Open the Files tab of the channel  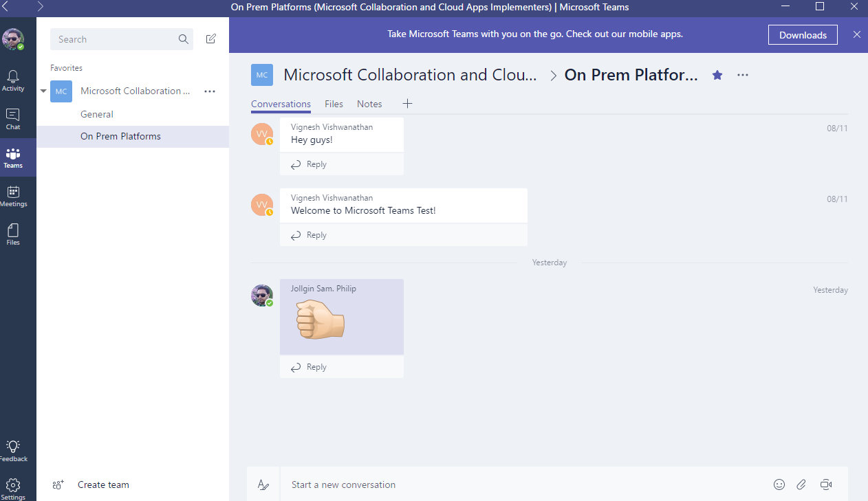(334, 104)
